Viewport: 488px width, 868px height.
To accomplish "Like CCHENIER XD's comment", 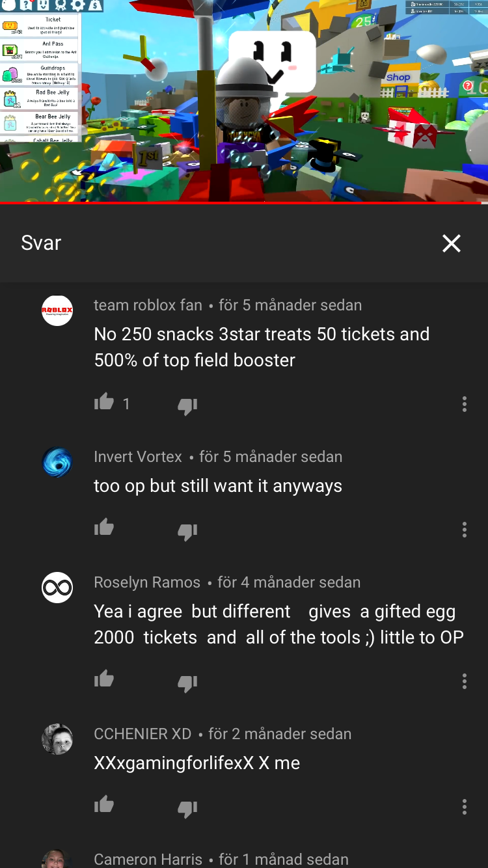I will (x=104, y=806).
